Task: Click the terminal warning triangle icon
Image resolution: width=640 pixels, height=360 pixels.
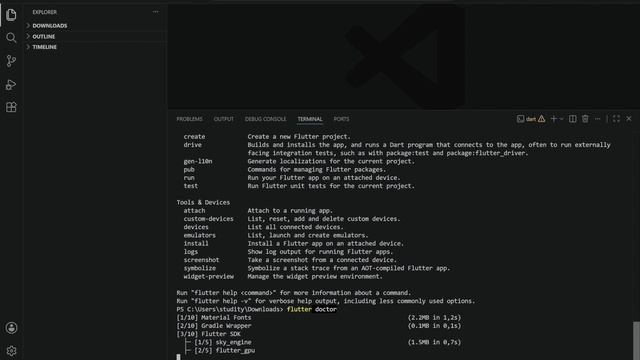Action: [x=541, y=119]
